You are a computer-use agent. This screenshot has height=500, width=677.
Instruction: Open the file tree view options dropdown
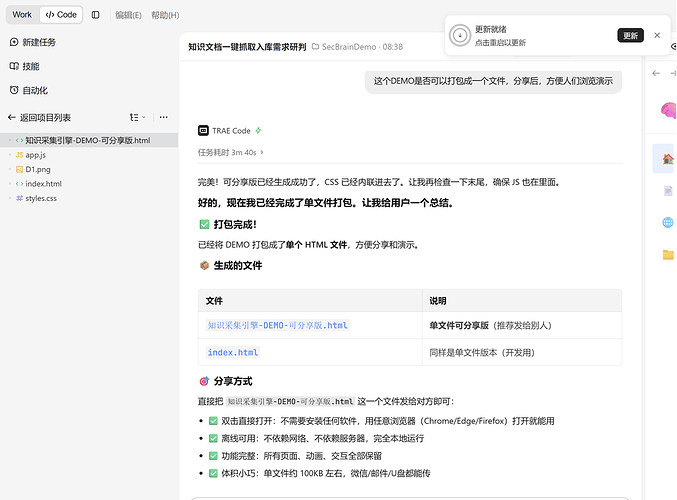(x=138, y=117)
